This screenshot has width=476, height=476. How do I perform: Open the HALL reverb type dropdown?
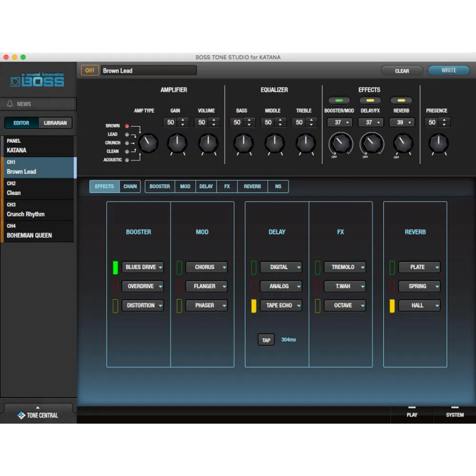tap(419, 305)
